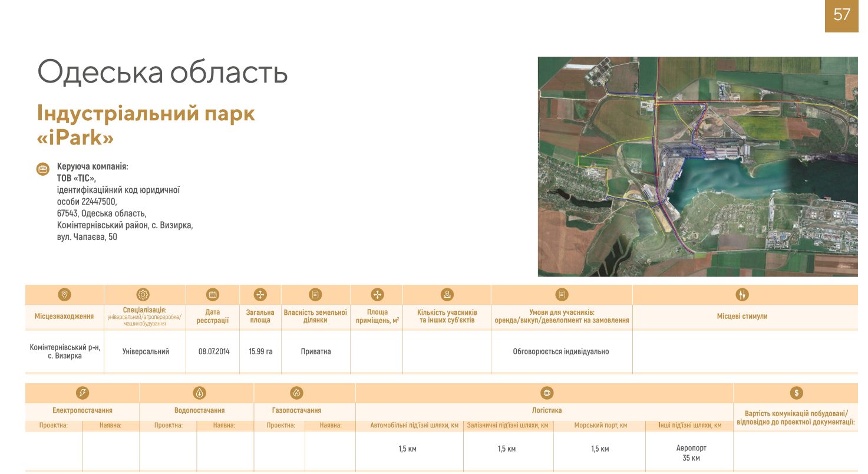The width and height of the screenshot is (868, 474).
Task: Click the arrows icon above Загальна площа
Action: tap(260, 294)
